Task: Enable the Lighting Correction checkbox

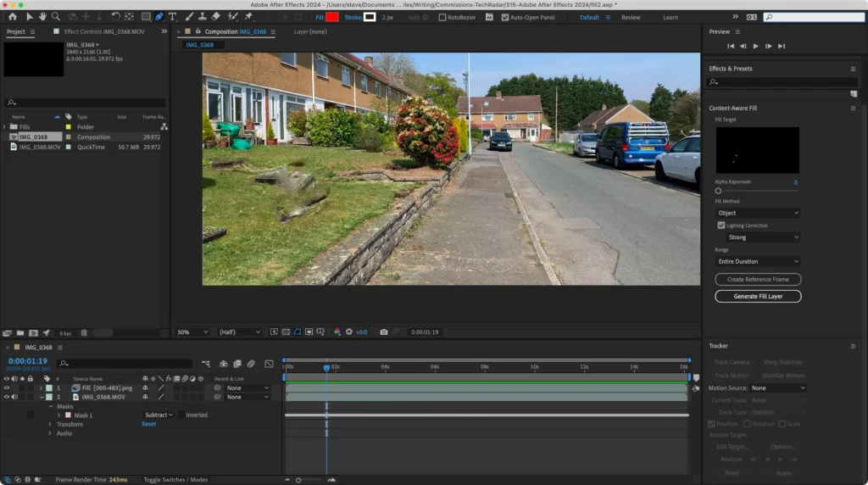Action: [721, 226]
